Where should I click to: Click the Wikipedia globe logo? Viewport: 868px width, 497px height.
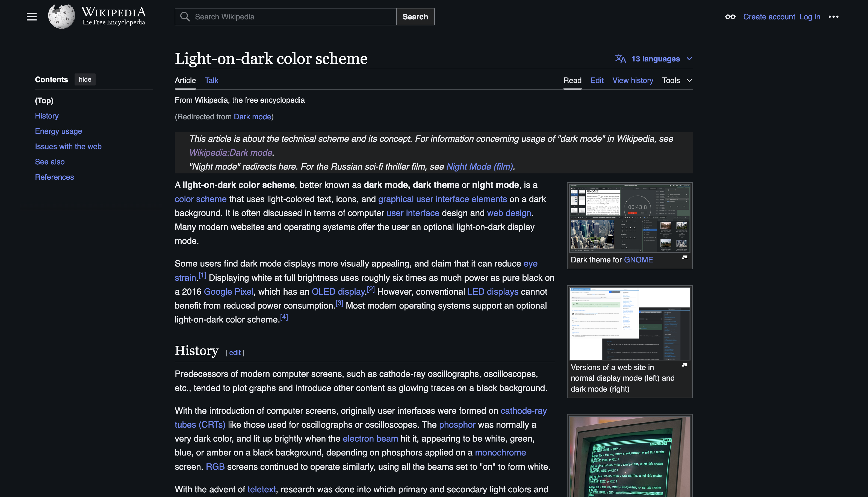point(61,16)
